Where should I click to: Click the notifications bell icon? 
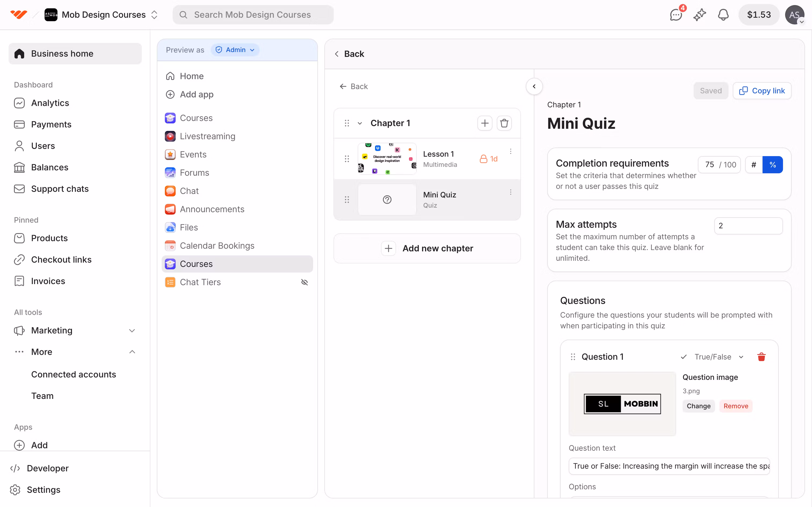(723, 15)
